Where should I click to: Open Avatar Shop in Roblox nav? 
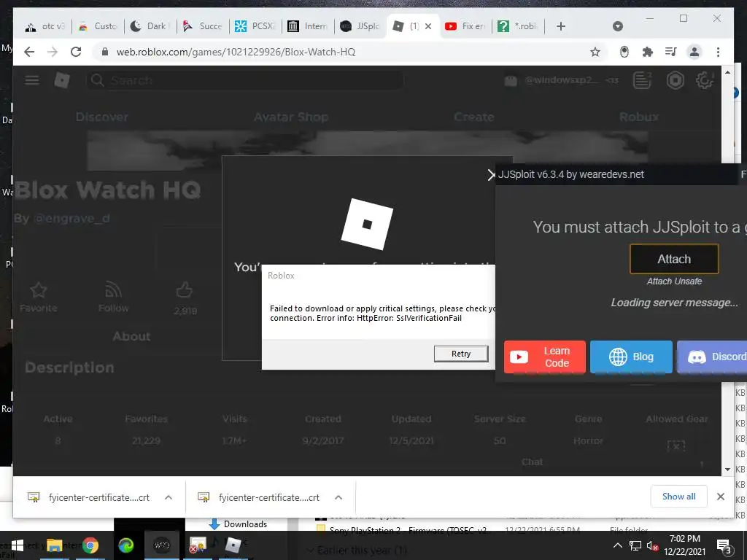click(x=291, y=117)
